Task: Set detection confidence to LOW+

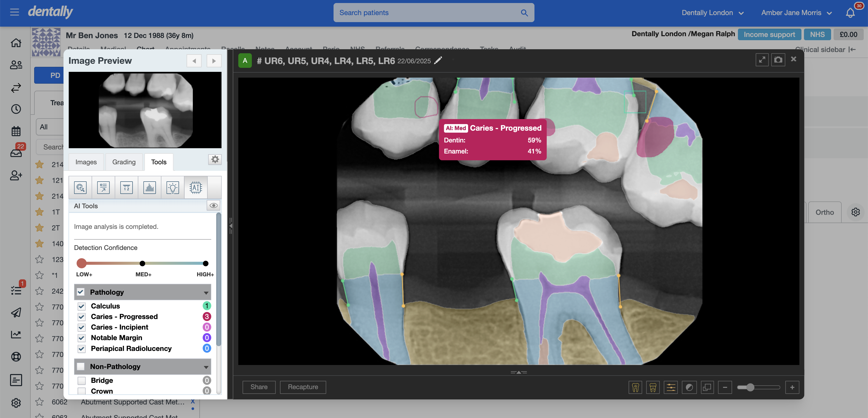Action: 82,263
